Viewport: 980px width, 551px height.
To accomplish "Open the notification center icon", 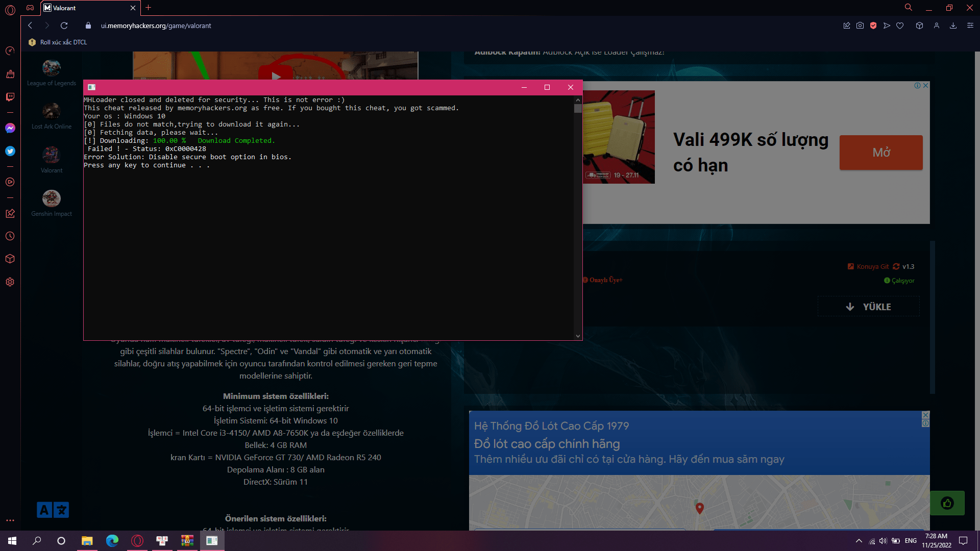I will [963, 541].
